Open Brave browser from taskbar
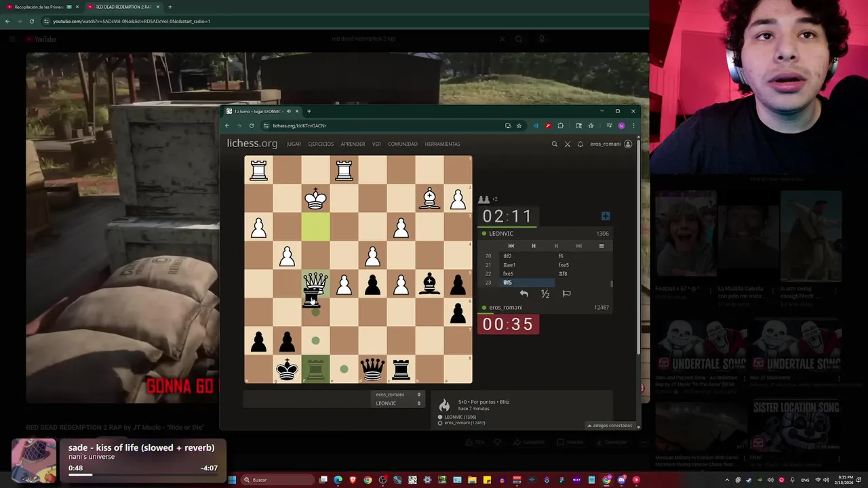Image resolution: width=868 pixels, height=488 pixels. (353, 480)
